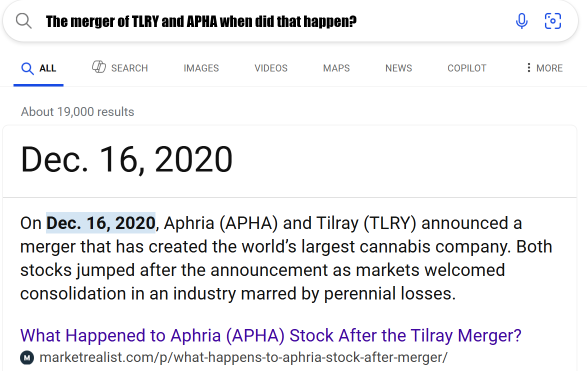Open the NEWS tab

pos(398,68)
